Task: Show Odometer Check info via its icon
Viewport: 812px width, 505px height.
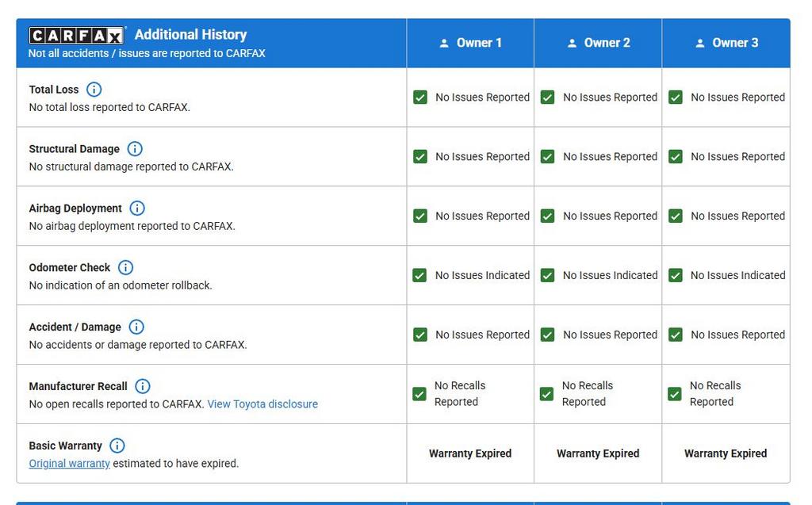Action: coord(125,268)
